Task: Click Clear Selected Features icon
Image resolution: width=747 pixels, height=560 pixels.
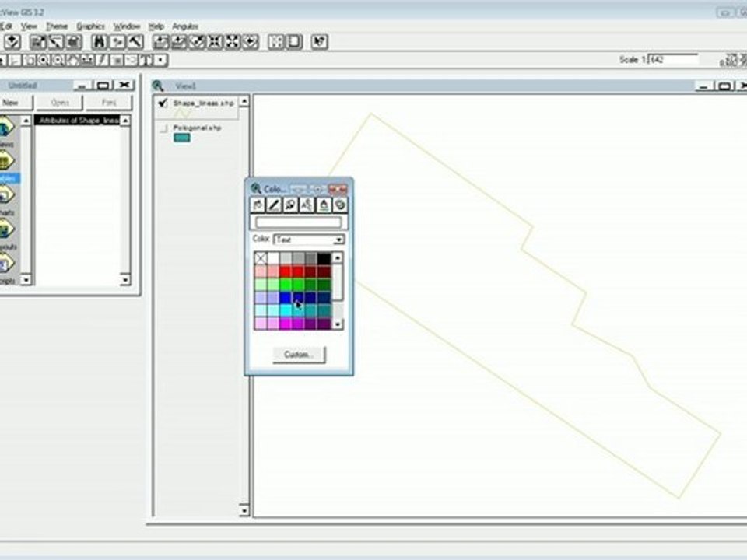Action: click(294, 42)
